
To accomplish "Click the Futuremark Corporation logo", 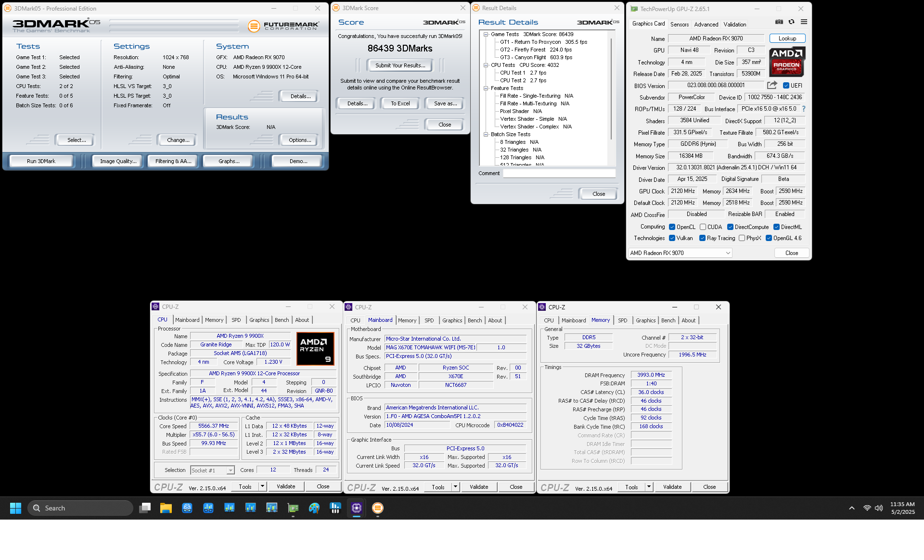I will [x=283, y=26].
